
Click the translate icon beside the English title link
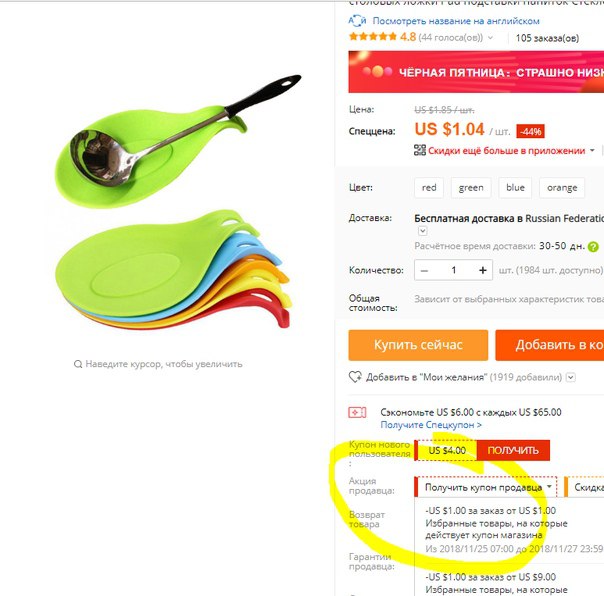[x=357, y=20]
